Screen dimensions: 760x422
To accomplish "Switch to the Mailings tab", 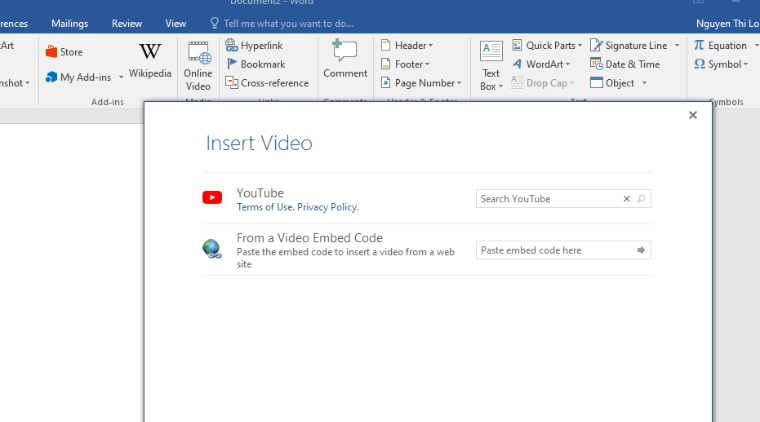I will (70, 23).
